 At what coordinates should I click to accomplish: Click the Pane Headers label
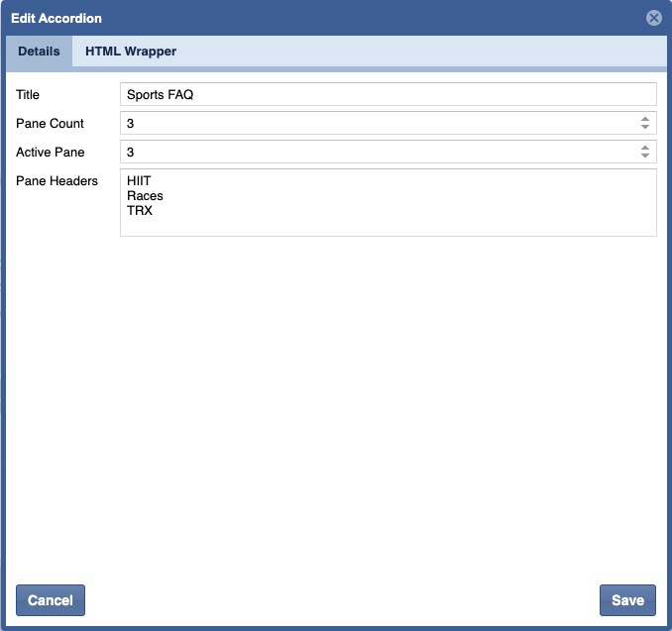(56, 181)
